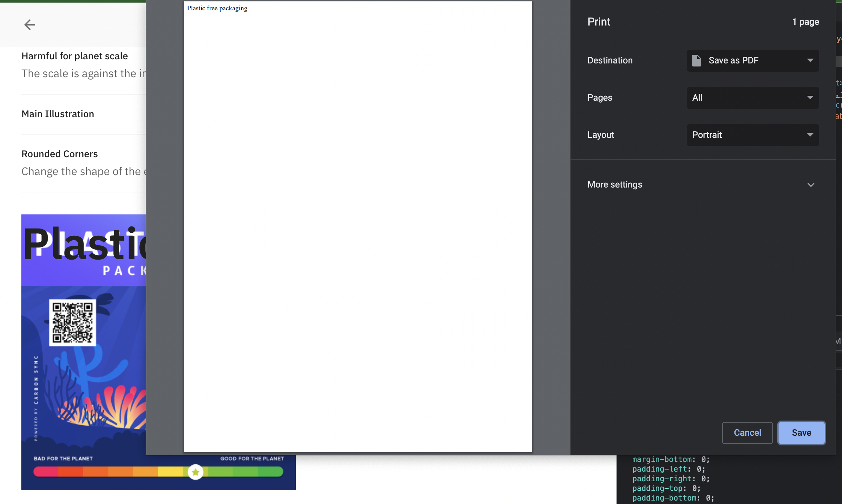842x504 pixels.
Task: Click the QR code on the poster
Action: tap(72, 323)
